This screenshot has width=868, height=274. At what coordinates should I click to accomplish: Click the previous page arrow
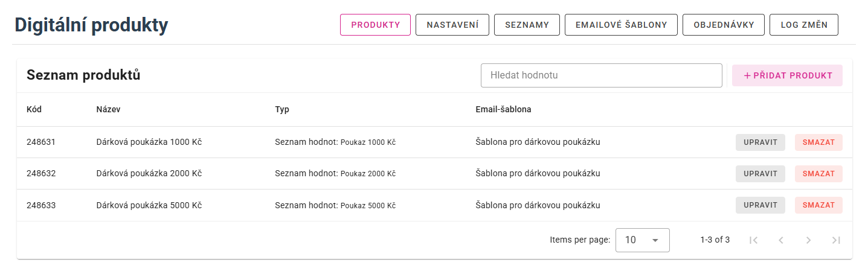(781, 240)
